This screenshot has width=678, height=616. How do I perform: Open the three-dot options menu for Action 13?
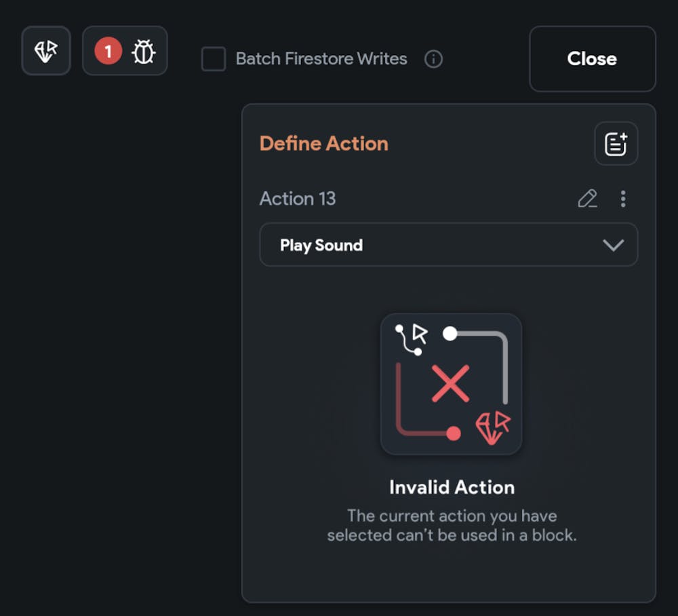[x=623, y=198]
